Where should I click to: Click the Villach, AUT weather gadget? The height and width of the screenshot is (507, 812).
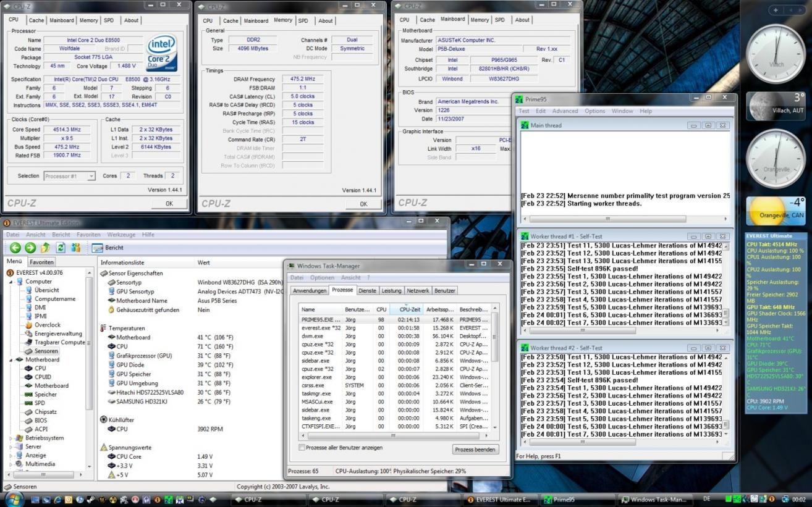pos(776,106)
